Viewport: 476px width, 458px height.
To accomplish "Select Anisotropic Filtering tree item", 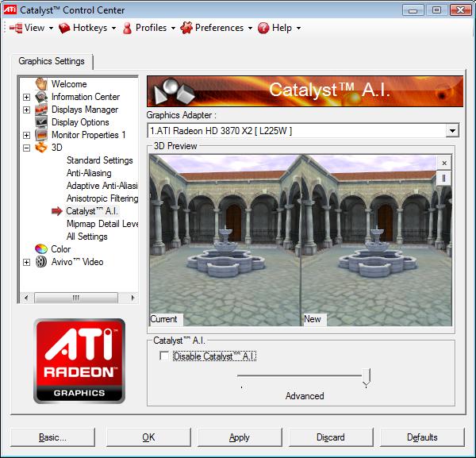I will click(x=102, y=198).
